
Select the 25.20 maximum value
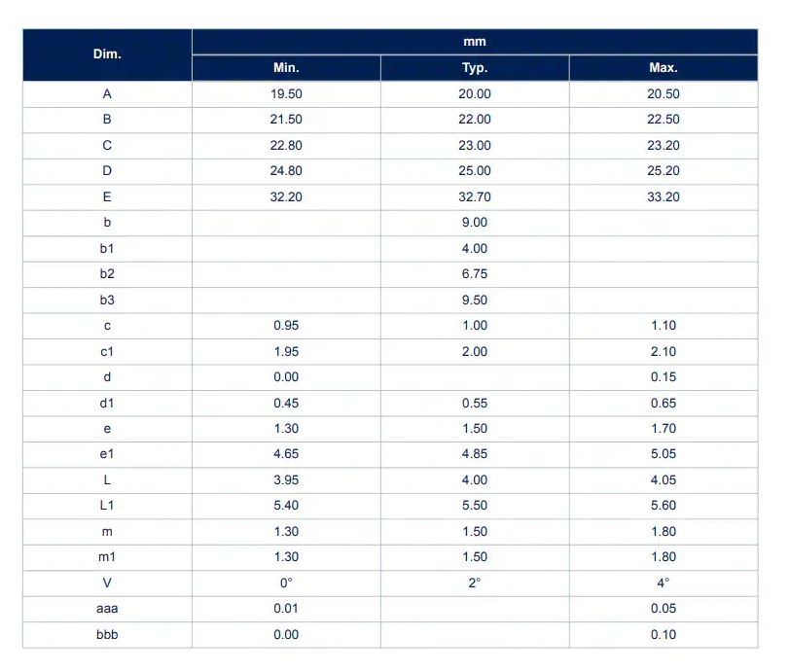click(x=663, y=171)
